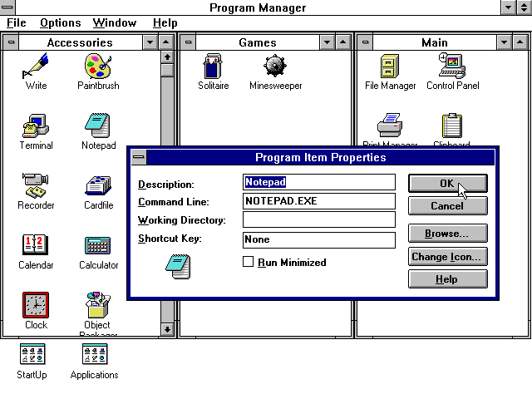
Task: Click the StartUp group icon
Action: [x=32, y=354]
